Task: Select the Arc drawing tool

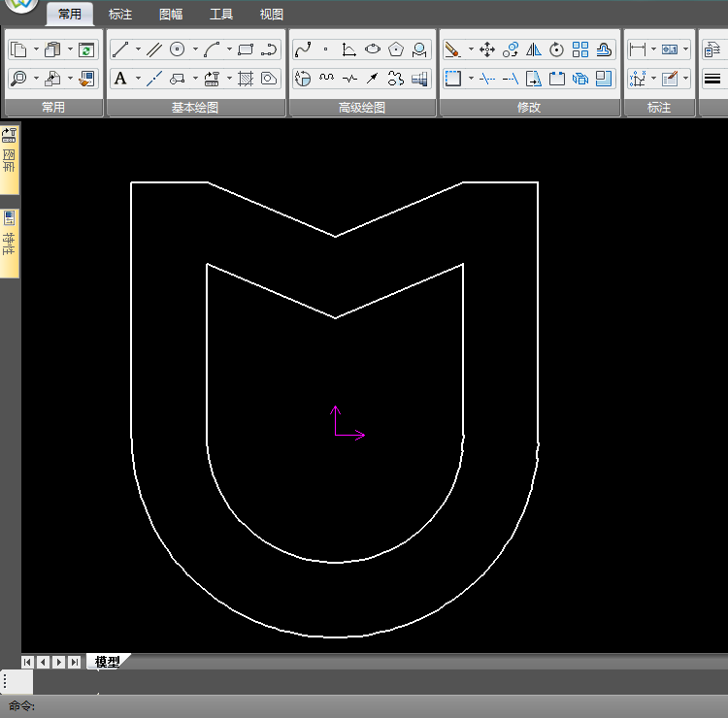Action: [x=212, y=49]
